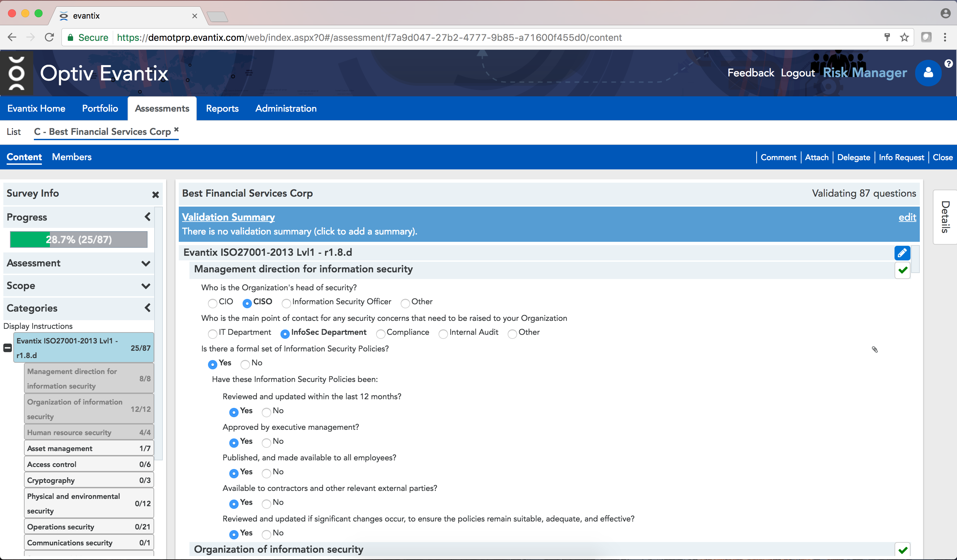Choose No for reviewed within last 12 months
This screenshot has width=957, height=560.
266,412
